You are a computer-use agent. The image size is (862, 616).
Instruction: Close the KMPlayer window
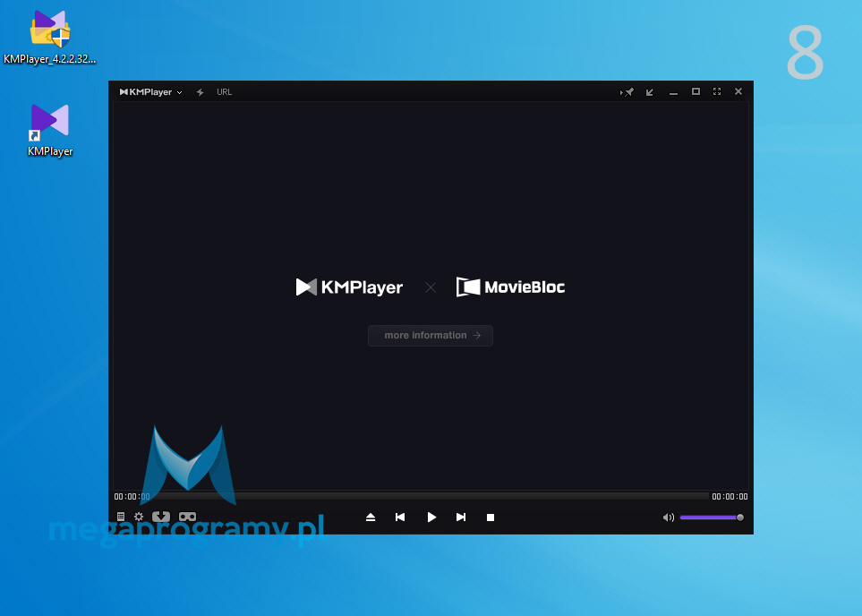coord(738,91)
